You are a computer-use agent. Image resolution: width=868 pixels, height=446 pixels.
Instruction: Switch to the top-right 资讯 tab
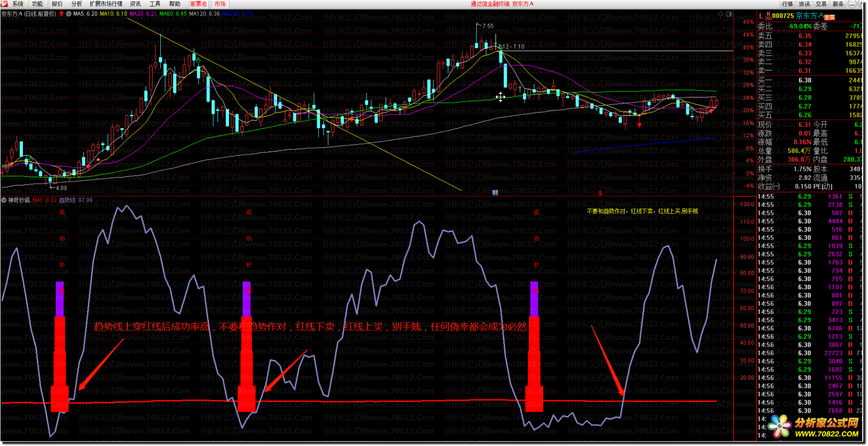pos(804,4)
